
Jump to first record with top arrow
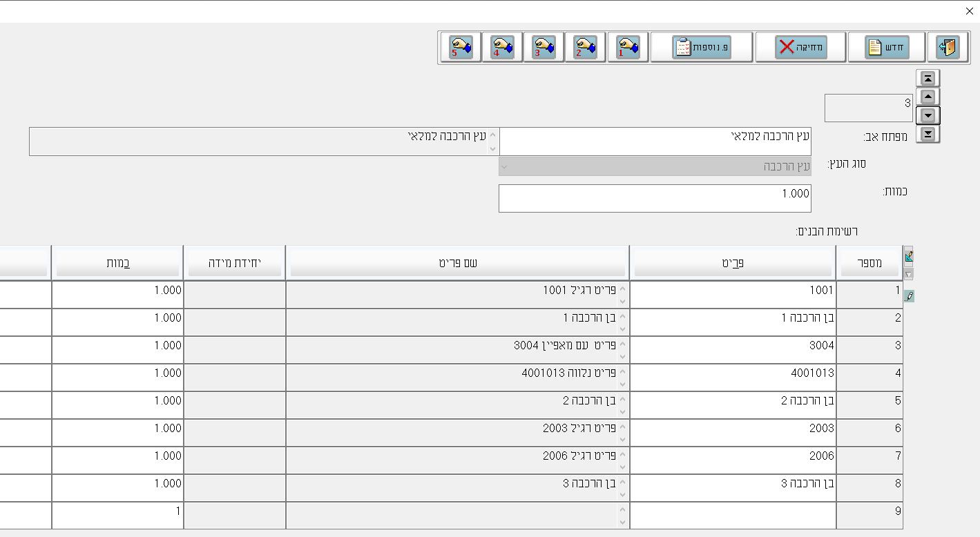click(928, 79)
